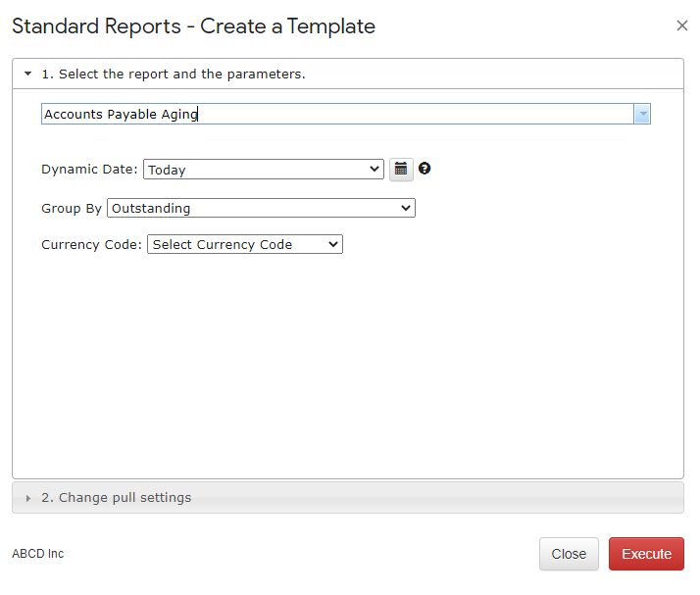700x595 pixels.
Task: Click the ABCD Inc company name
Action: 38,554
